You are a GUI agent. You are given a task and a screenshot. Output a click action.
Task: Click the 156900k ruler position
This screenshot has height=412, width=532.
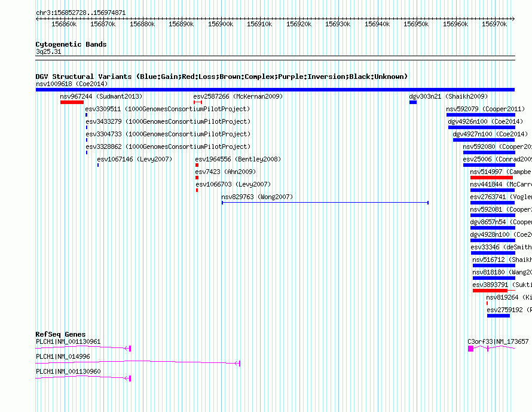click(221, 24)
